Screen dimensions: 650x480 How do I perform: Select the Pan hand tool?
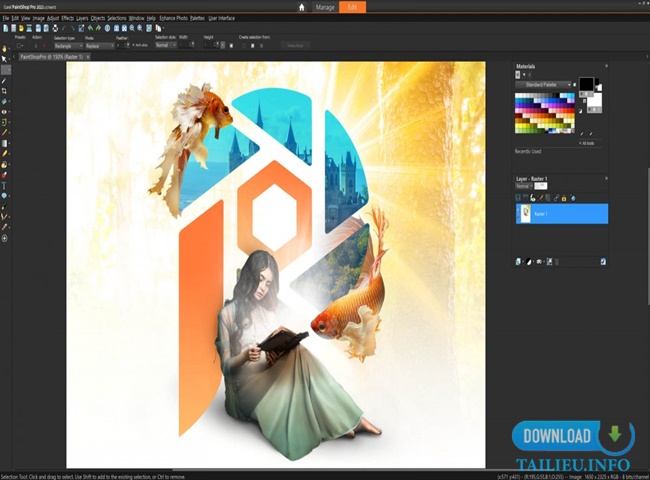click(x=4, y=49)
